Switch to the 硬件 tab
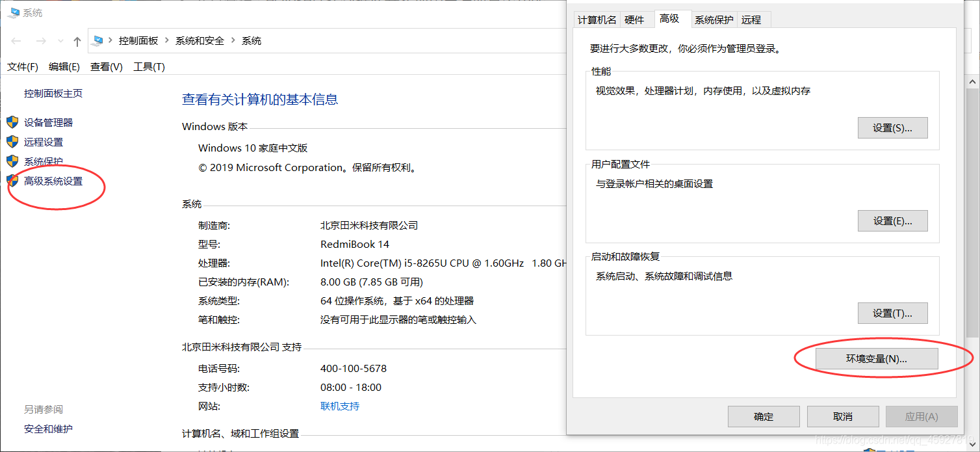 coord(636,20)
